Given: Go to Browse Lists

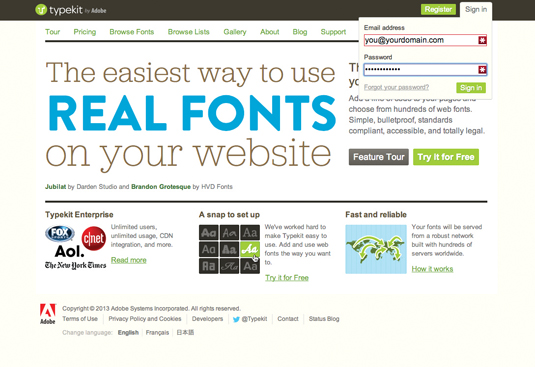Looking at the screenshot, I should (x=188, y=32).
